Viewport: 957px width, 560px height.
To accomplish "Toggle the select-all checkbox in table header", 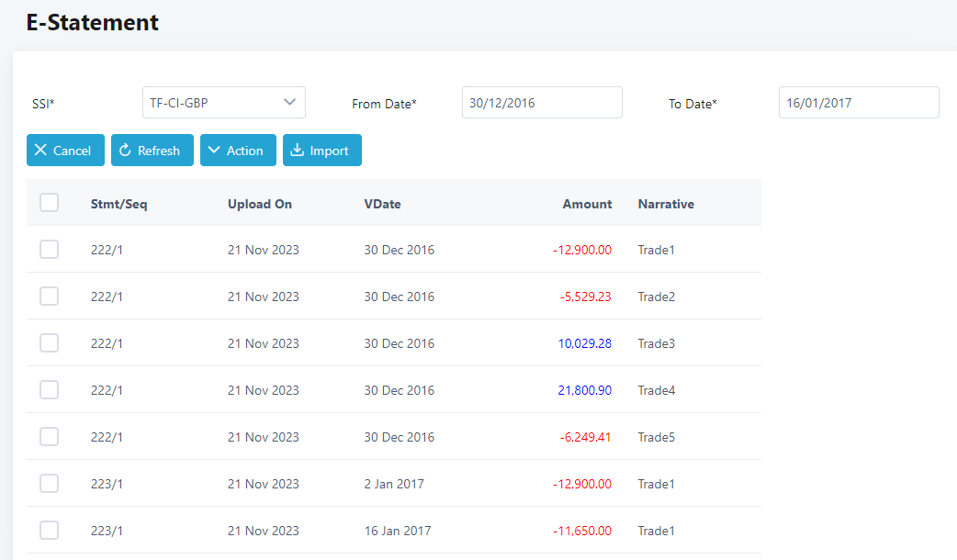I will pos(50,203).
